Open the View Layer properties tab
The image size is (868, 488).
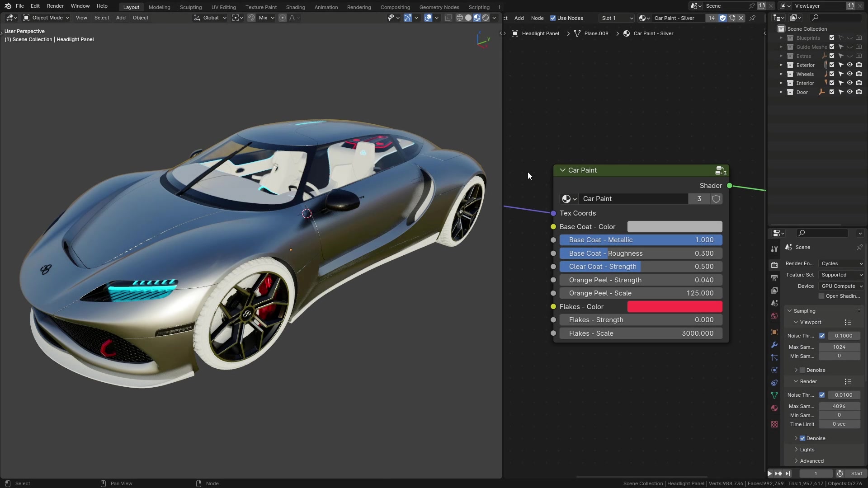[x=774, y=290]
